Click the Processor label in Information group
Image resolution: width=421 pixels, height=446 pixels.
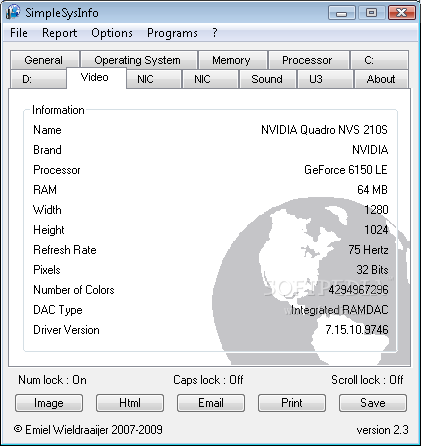57,170
